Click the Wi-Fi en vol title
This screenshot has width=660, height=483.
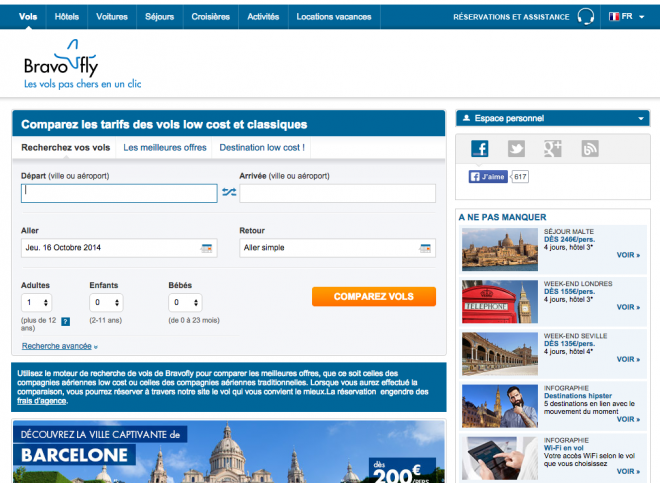coord(564,448)
